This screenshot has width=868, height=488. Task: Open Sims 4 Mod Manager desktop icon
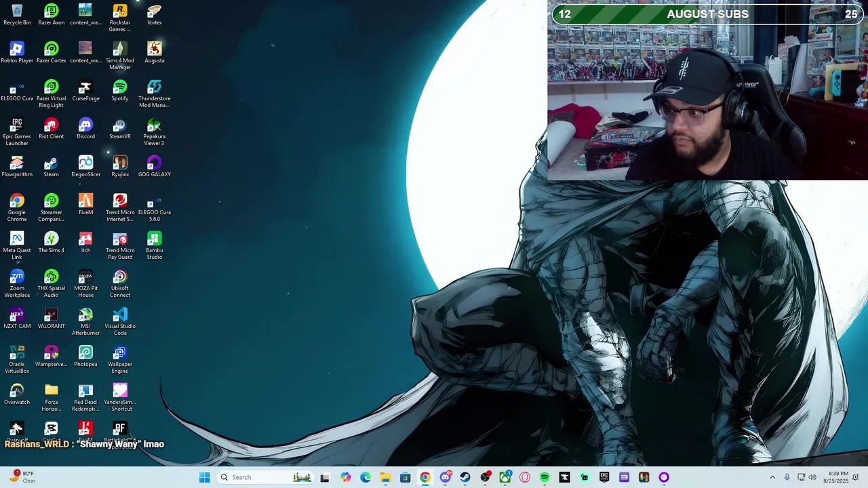pyautogui.click(x=120, y=56)
